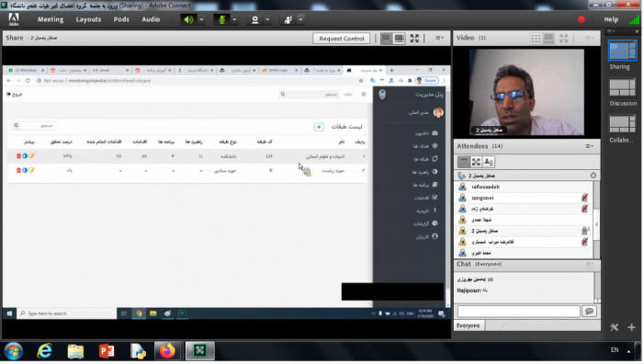The width and height of the screenshot is (644, 364).
Task: Toggle the webcam icon in toolbar
Action: coord(254,19)
